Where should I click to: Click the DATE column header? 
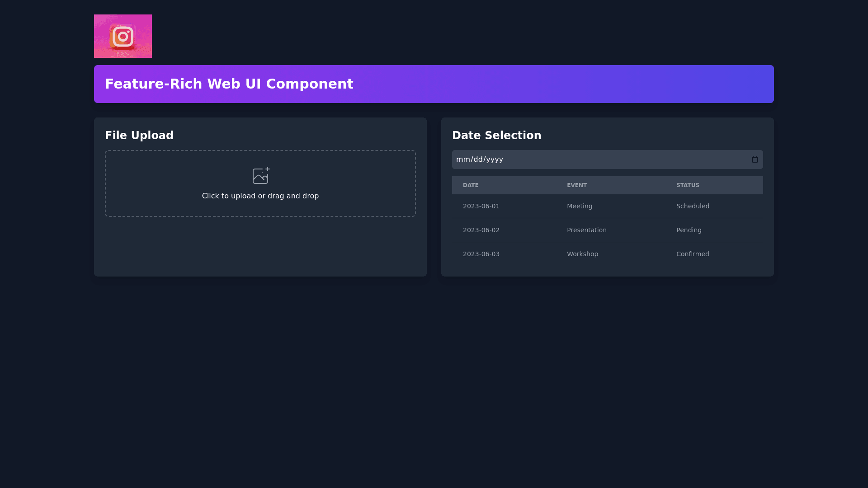point(471,185)
